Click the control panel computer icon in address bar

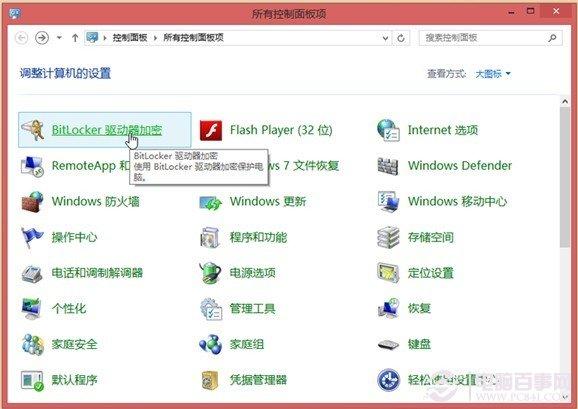click(92, 37)
